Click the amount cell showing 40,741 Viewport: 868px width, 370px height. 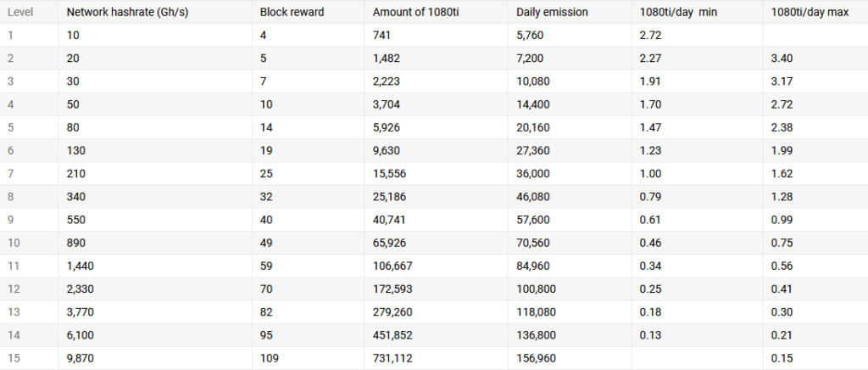436,220
